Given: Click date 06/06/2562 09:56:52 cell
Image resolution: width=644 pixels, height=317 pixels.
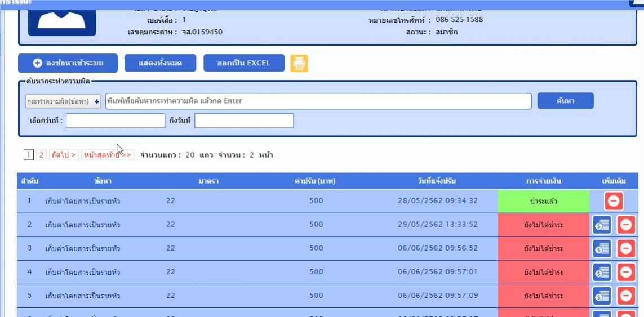Looking at the screenshot, I should [438, 248].
